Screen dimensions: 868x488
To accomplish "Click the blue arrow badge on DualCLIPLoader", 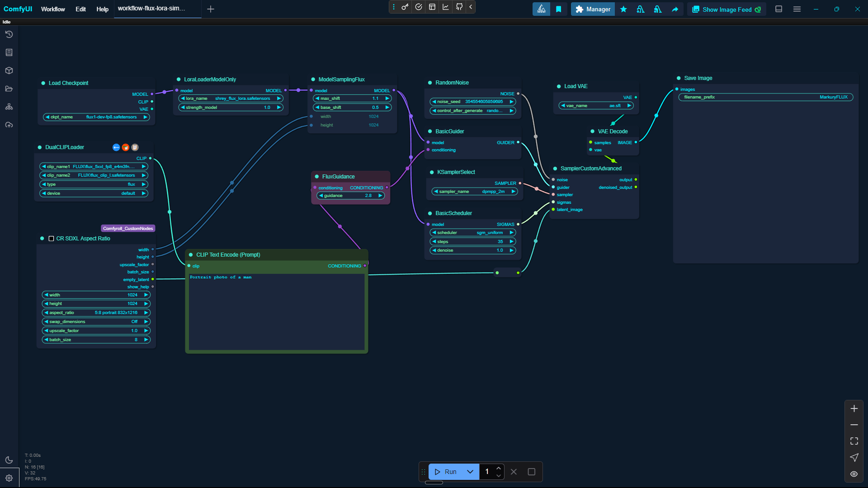I will (116, 147).
